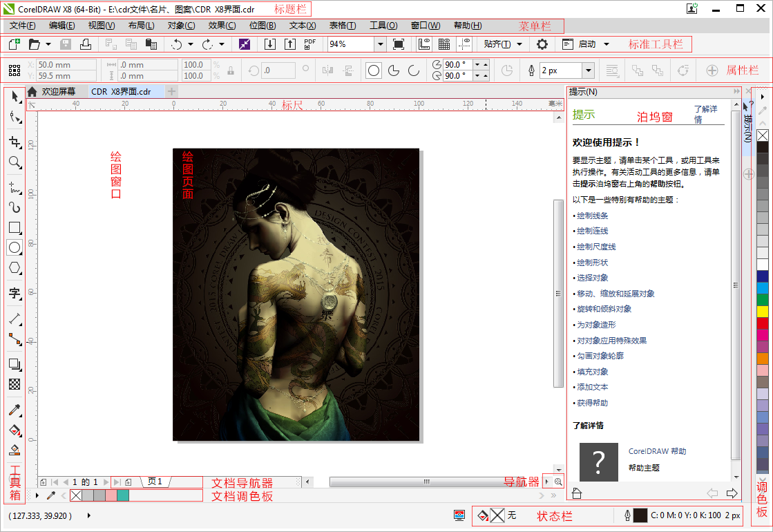The height and width of the screenshot is (532, 773).
Task: Open Options with the gear icon
Action: [542, 44]
